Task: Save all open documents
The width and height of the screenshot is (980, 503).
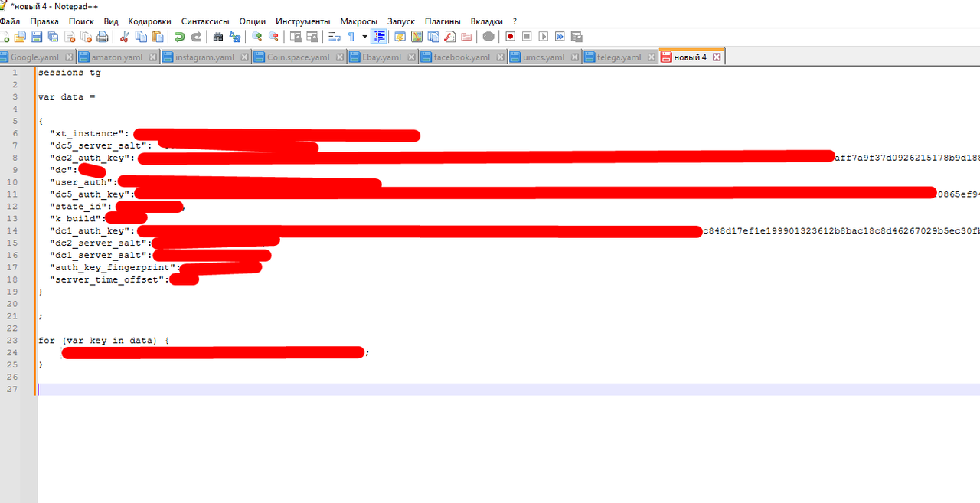Action: [x=53, y=36]
